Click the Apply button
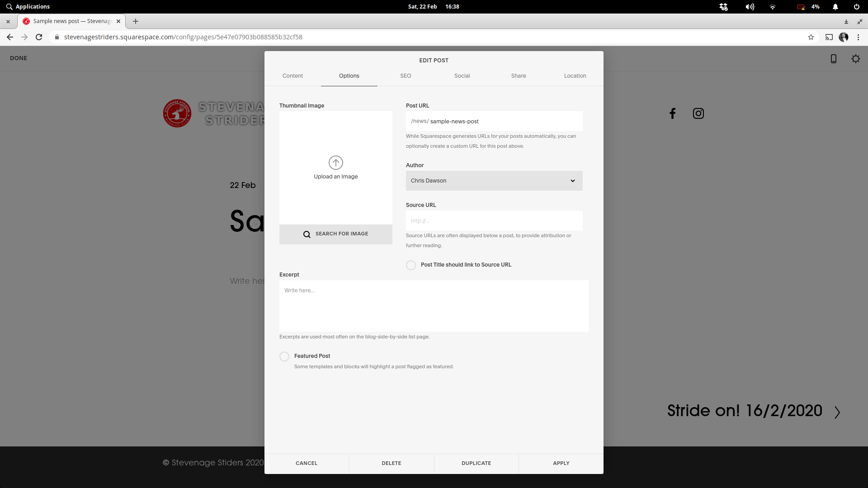 click(561, 463)
